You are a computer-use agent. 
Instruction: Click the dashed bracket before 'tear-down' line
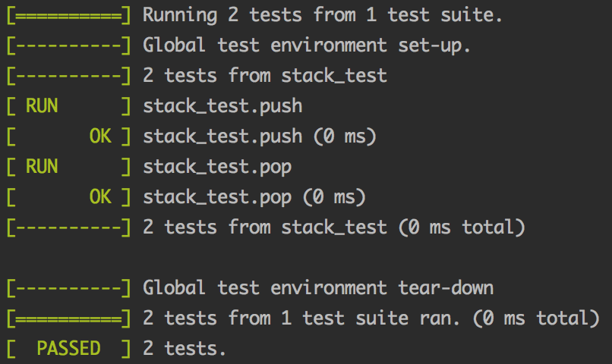[68, 289]
